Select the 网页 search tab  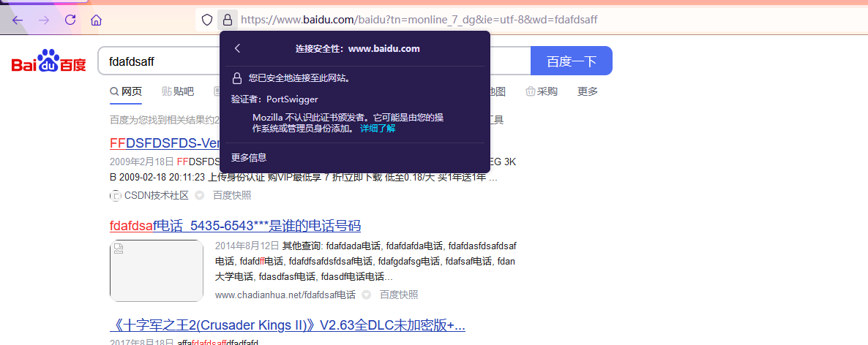pos(126,91)
